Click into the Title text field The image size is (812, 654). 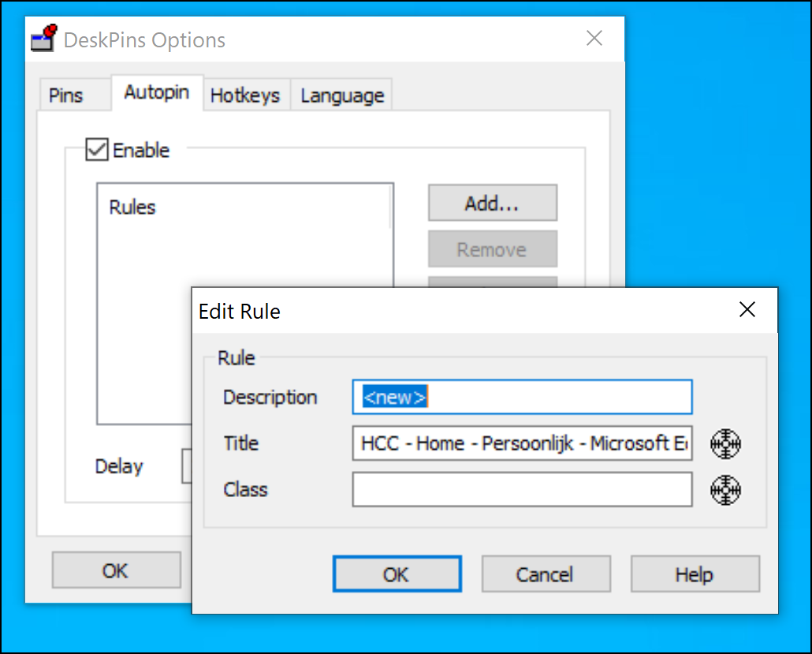[x=522, y=443]
